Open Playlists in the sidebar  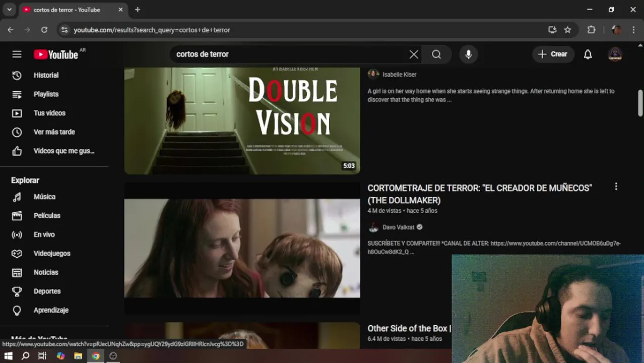46,94
